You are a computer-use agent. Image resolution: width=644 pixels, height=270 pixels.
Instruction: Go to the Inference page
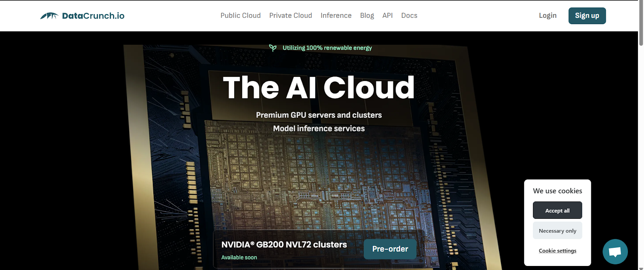[x=336, y=15]
